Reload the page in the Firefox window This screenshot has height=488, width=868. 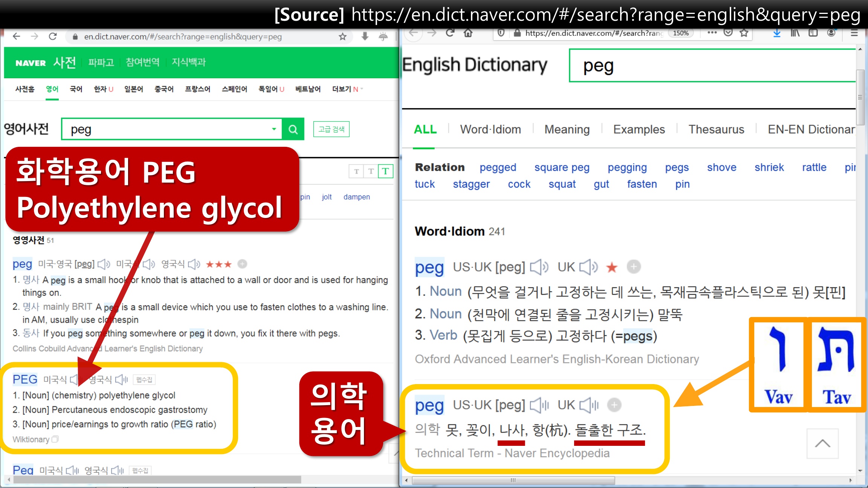click(x=450, y=33)
